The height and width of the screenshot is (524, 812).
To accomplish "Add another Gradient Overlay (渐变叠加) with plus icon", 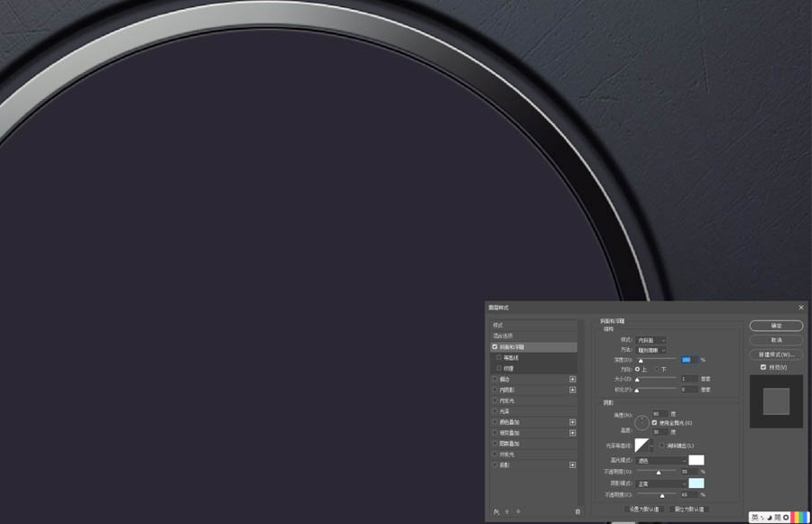I will pos(572,433).
